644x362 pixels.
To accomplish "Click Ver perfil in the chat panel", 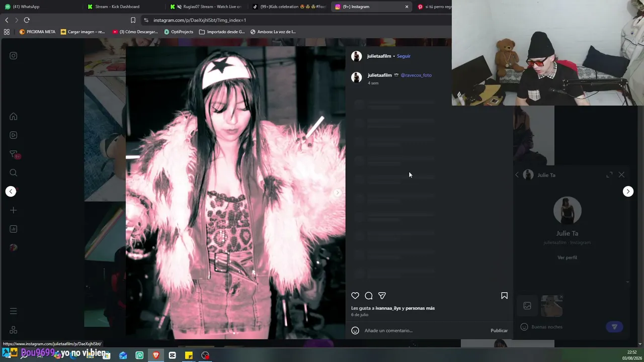I will pos(567,257).
